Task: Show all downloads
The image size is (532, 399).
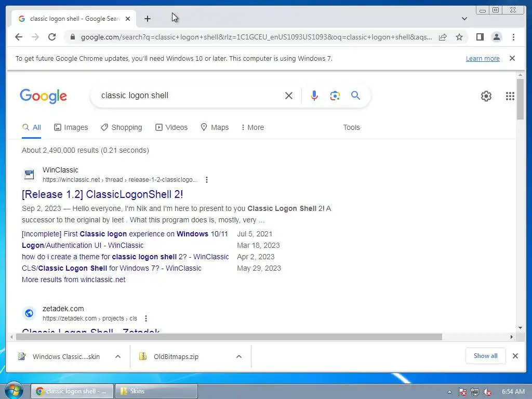Action: tap(486, 356)
